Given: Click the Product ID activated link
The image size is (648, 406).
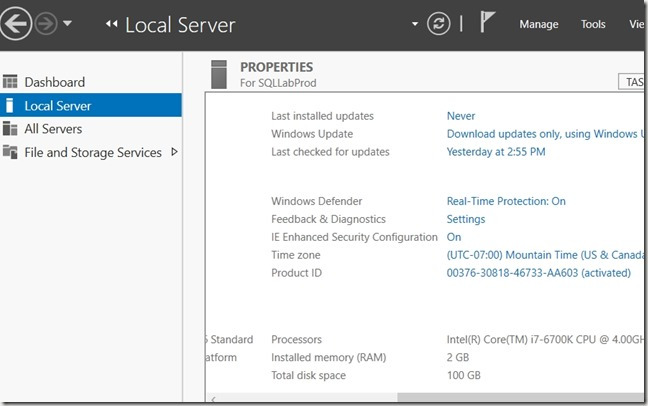Looking at the screenshot, I should [x=538, y=273].
